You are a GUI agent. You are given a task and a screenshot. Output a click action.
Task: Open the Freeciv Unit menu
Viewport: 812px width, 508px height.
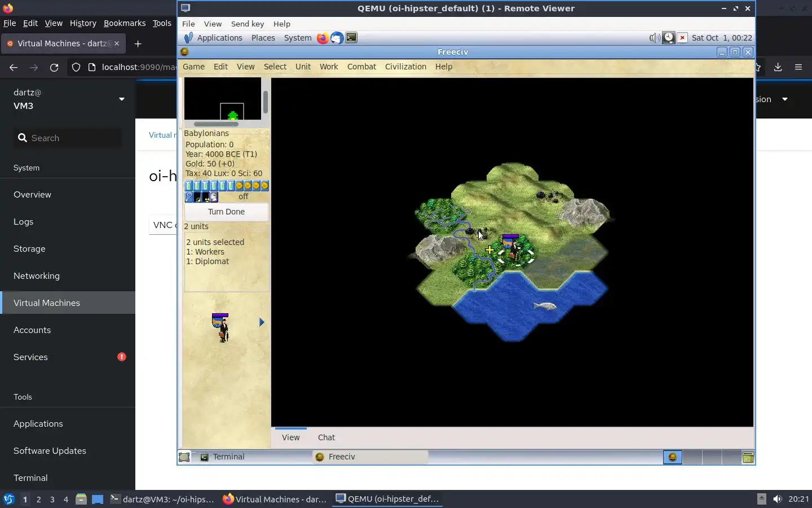pos(303,67)
